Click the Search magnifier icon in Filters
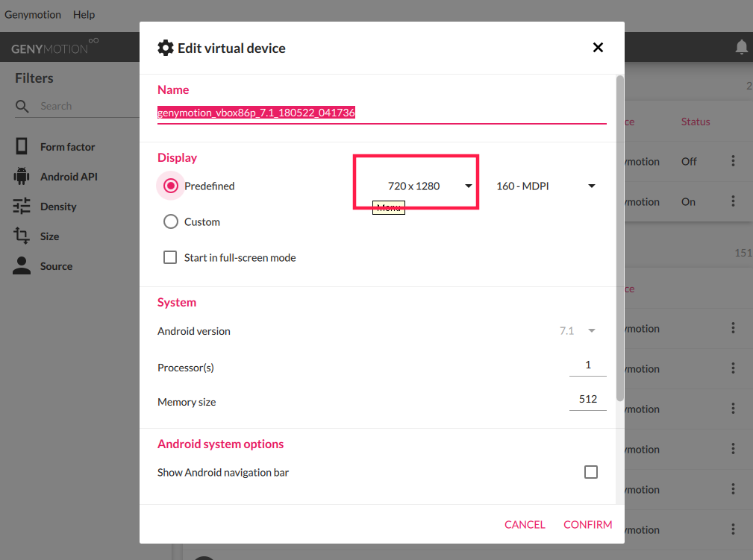This screenshot has height=560, width=753. click(22, 106)
